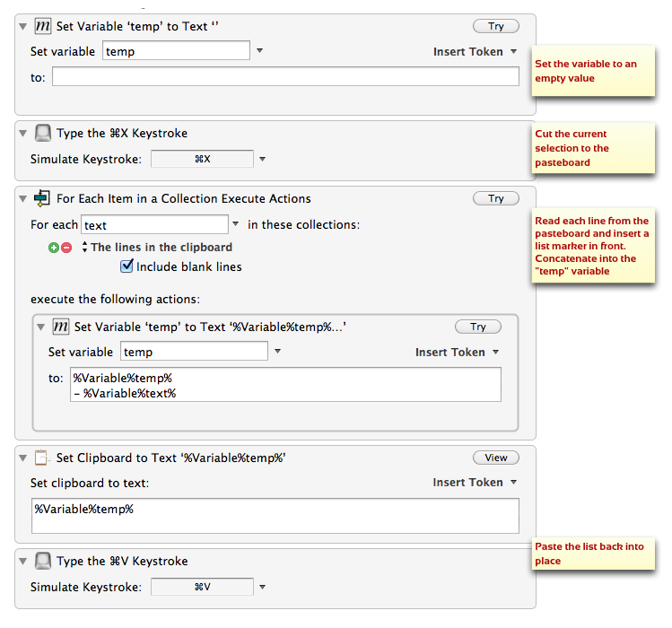Screen dimensions: 672x628
Task: Open variable dropdown beside first temp field
Action: tap(259, 50)
